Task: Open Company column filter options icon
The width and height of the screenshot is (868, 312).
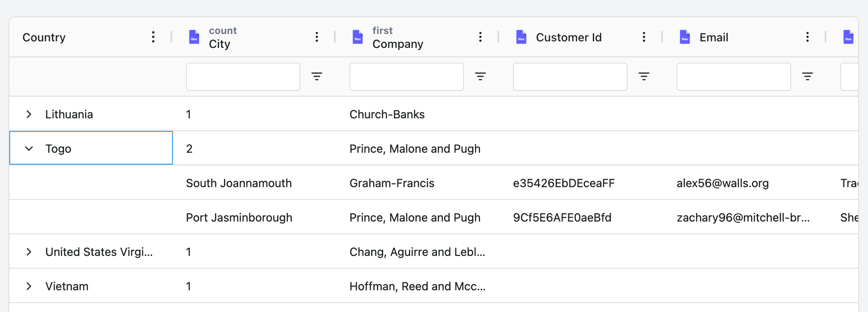Action: [480, 76]
